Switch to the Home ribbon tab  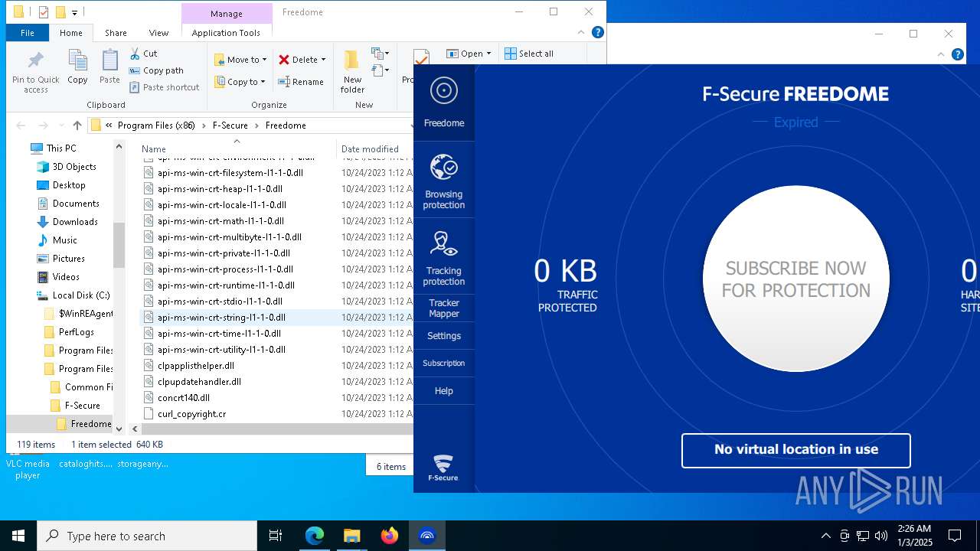(71, 33)
